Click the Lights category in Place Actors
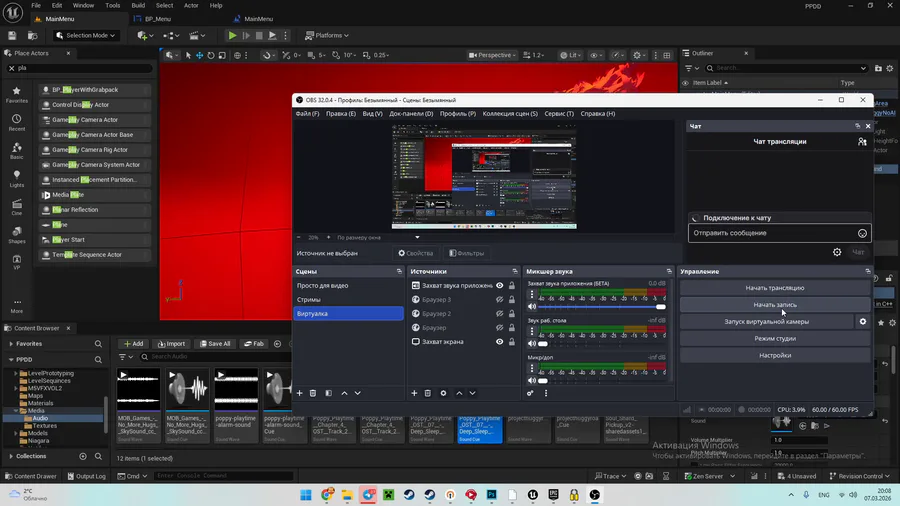The image size is (900, 506). pos(17,176)
